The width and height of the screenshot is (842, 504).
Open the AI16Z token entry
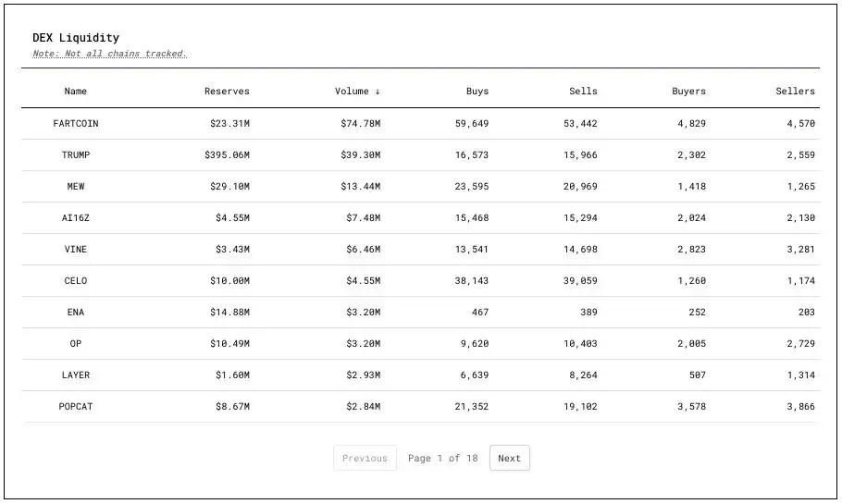[x=76, y=218]
